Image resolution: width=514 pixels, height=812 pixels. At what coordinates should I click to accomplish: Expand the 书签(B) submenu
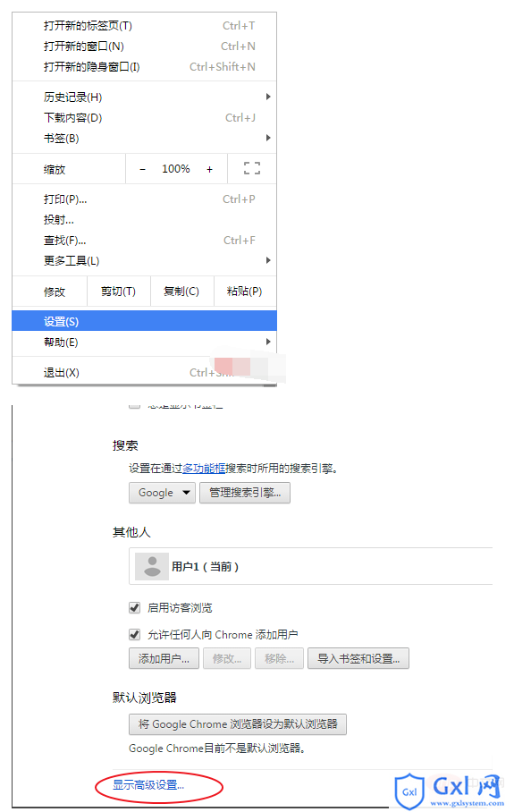[x=144, y=139]
